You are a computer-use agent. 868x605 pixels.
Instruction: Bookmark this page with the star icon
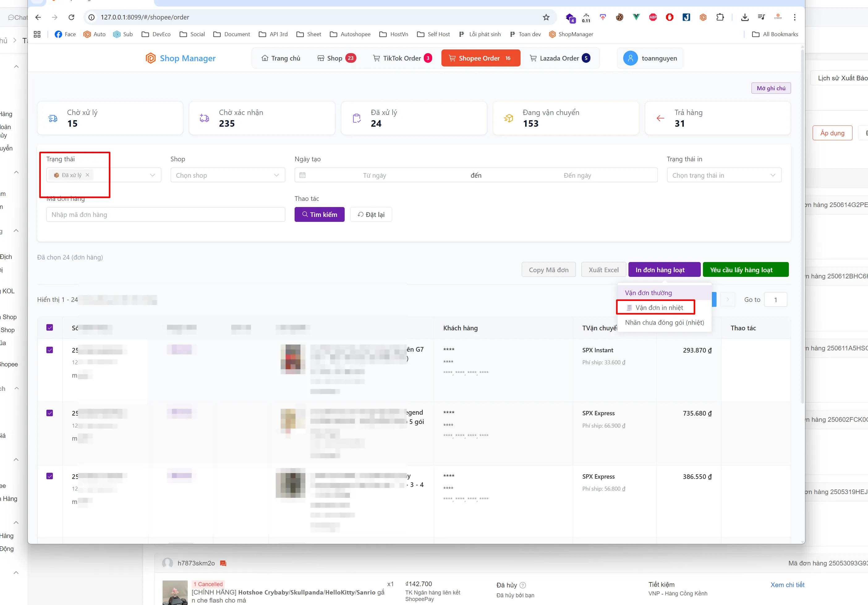pos(546,17)
